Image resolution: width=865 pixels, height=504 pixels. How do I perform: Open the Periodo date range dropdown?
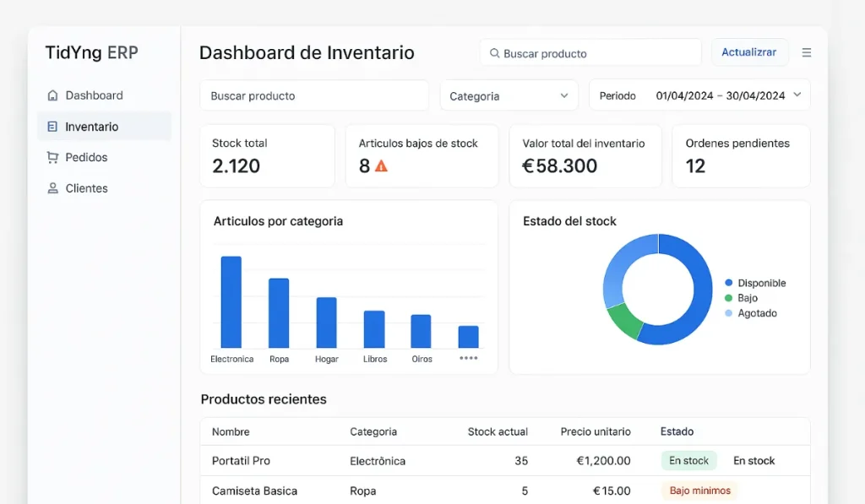[699, 95]
